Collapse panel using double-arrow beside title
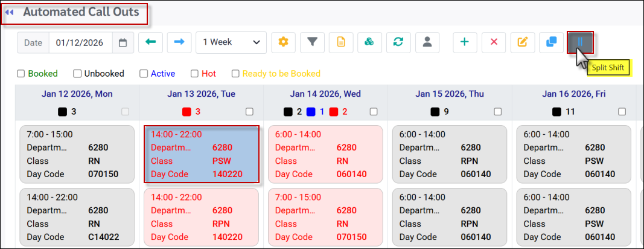Screen dimensions: 644x249 point(10,12)
